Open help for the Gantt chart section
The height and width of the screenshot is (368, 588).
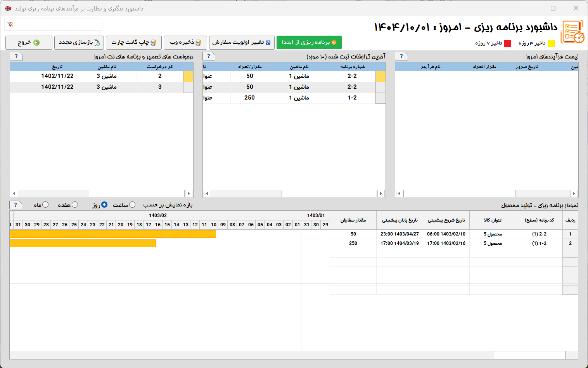pos(16,205)
